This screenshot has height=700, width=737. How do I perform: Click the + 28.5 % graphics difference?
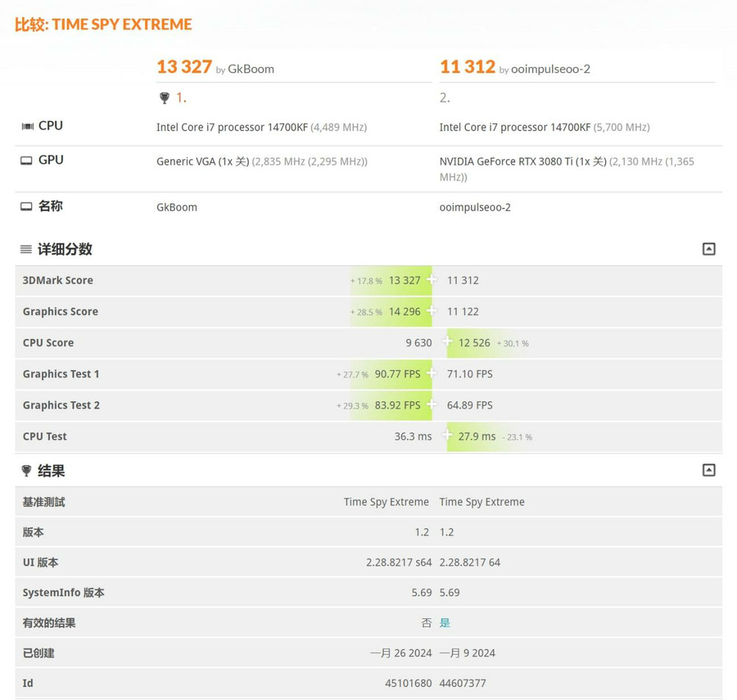[x=366, y=312]
